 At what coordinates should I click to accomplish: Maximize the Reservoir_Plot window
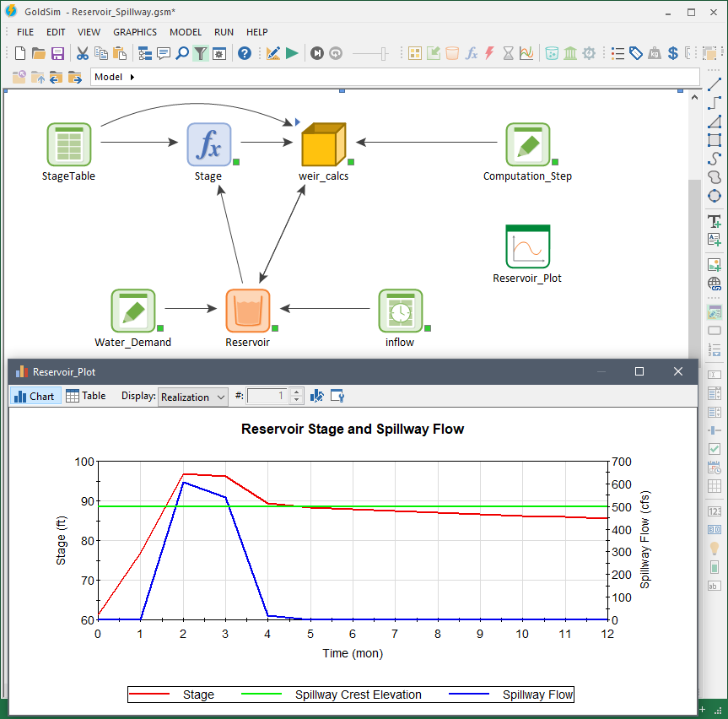pyautogui.click(x=639, y=371)
